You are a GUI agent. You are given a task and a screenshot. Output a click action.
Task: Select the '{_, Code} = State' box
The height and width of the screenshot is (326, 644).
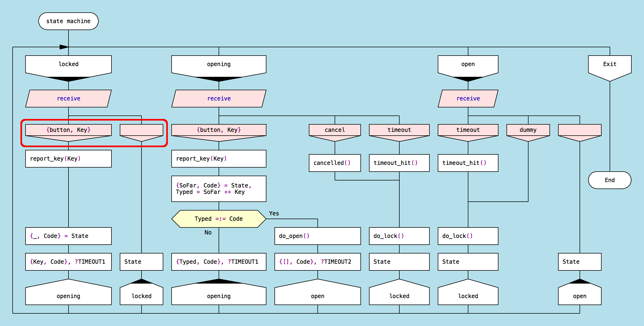tap(68, 236)
